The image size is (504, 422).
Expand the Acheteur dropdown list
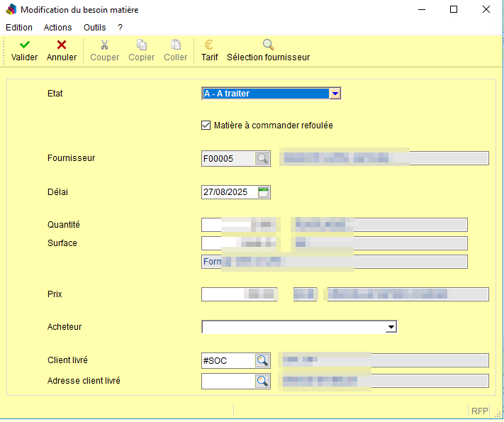pos(391,327)
